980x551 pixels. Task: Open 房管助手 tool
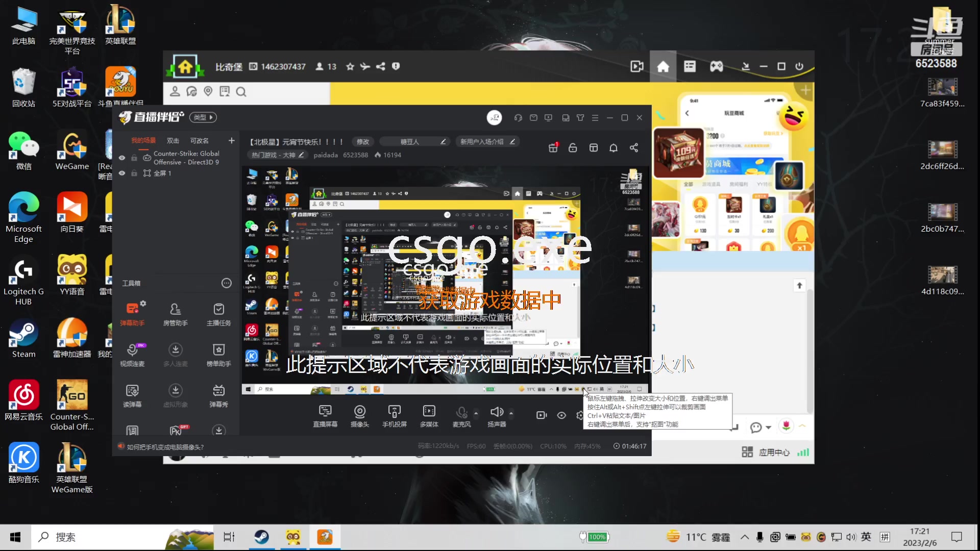[175, 313]
